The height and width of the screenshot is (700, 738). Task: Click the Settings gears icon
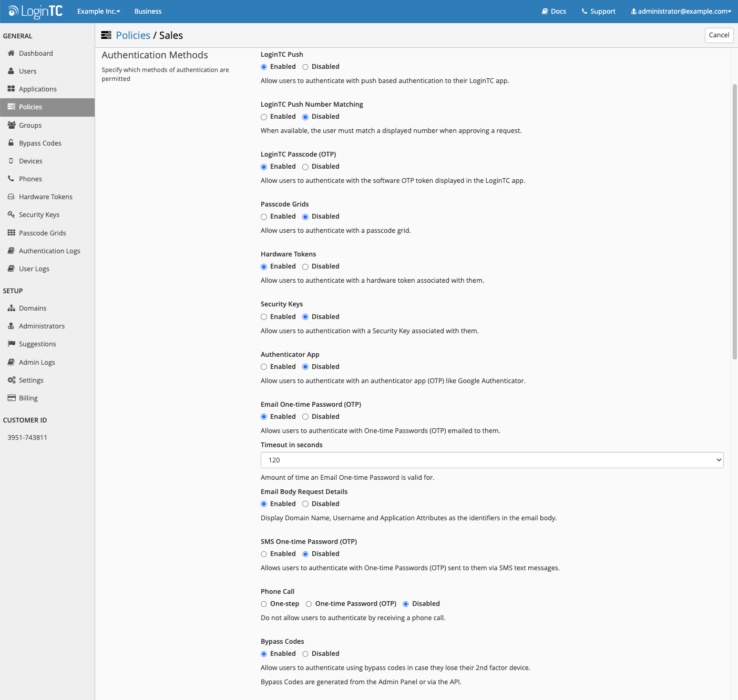11,380
